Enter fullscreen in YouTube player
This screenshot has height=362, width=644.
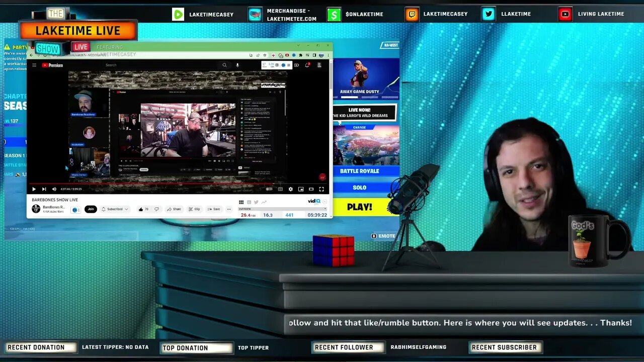pos(321,189)
